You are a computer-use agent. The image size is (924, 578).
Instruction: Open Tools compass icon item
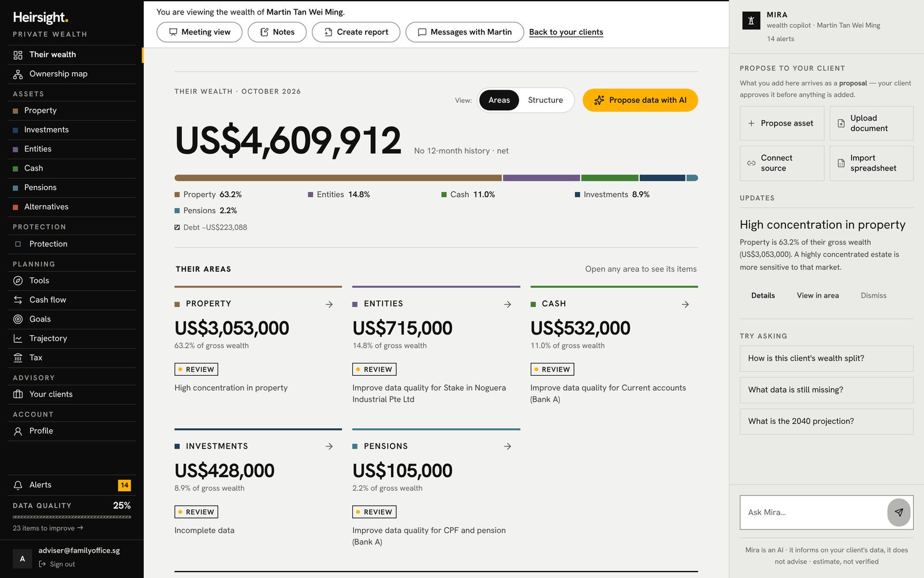[x=18, y=280]
